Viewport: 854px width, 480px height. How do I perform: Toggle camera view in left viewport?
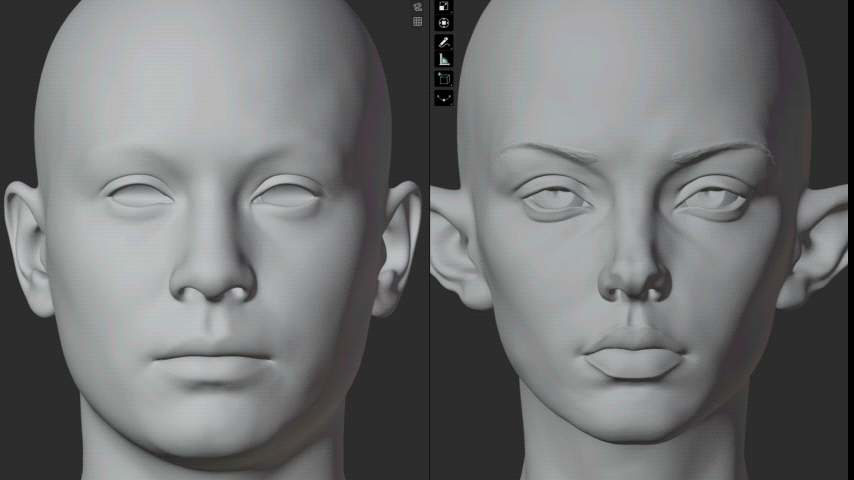click(417, 7)
